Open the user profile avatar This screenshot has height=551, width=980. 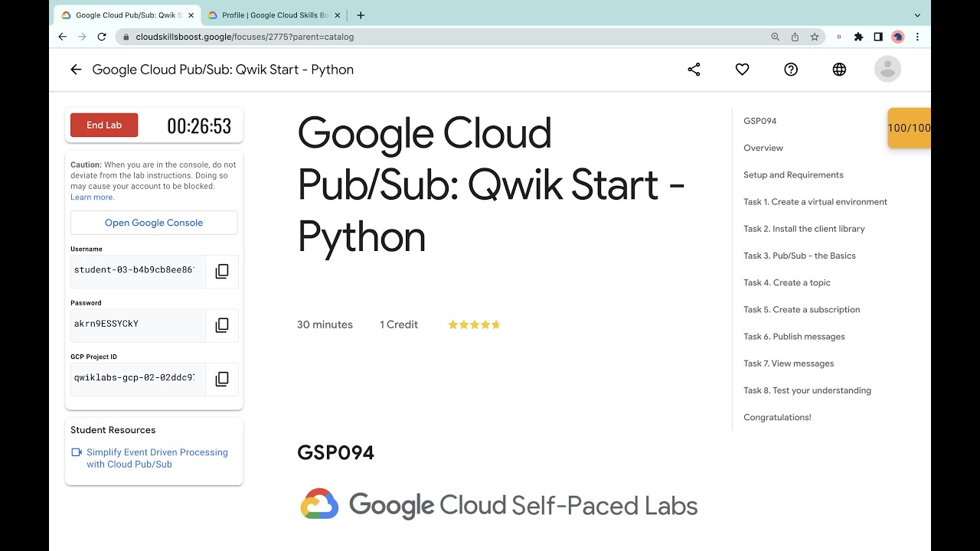click(887, 69)
